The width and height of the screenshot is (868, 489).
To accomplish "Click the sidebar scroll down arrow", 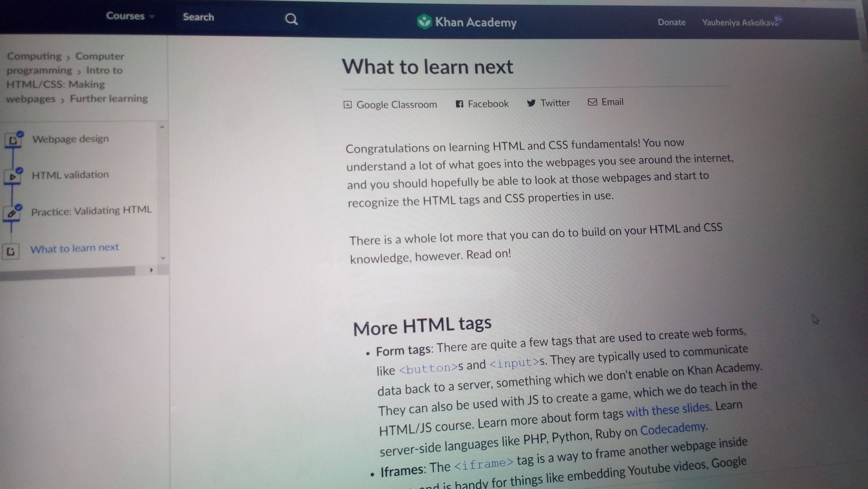I will (163, 258).
